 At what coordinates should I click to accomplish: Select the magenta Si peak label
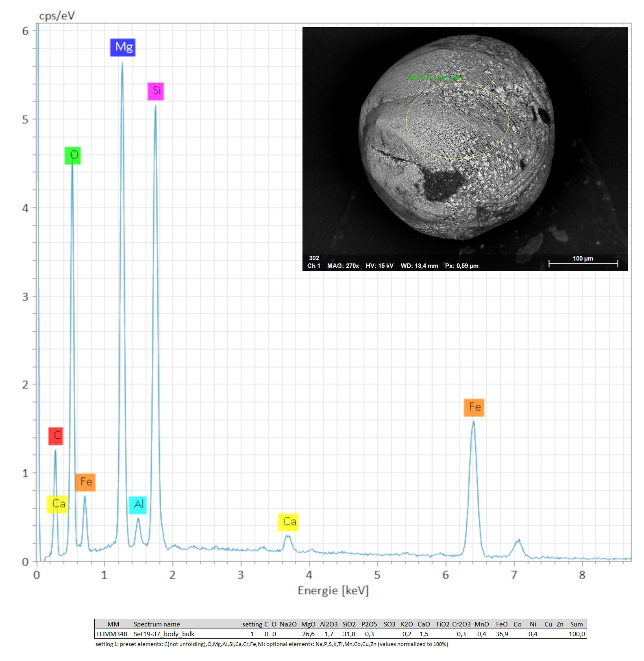155,91
